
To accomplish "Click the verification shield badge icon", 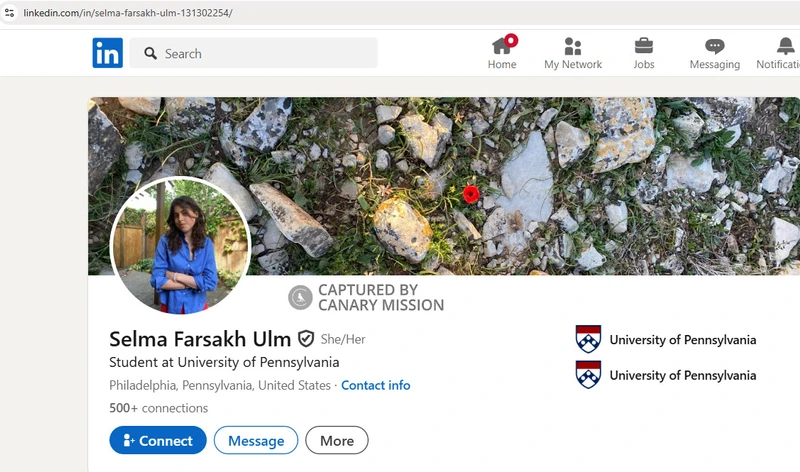I will click(x=306, y=338).
